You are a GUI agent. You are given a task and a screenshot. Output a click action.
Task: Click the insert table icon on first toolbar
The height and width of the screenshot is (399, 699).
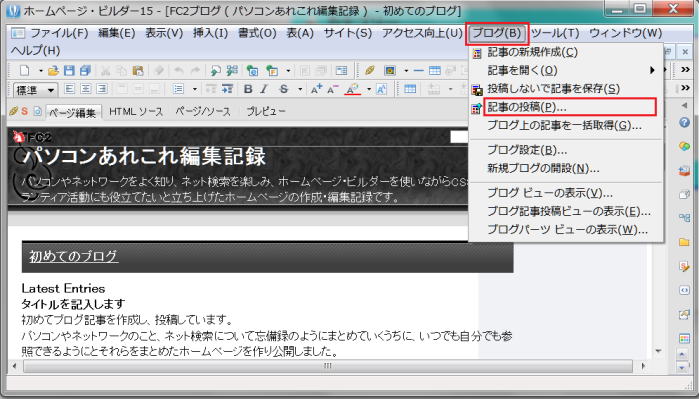coord(434,70)
